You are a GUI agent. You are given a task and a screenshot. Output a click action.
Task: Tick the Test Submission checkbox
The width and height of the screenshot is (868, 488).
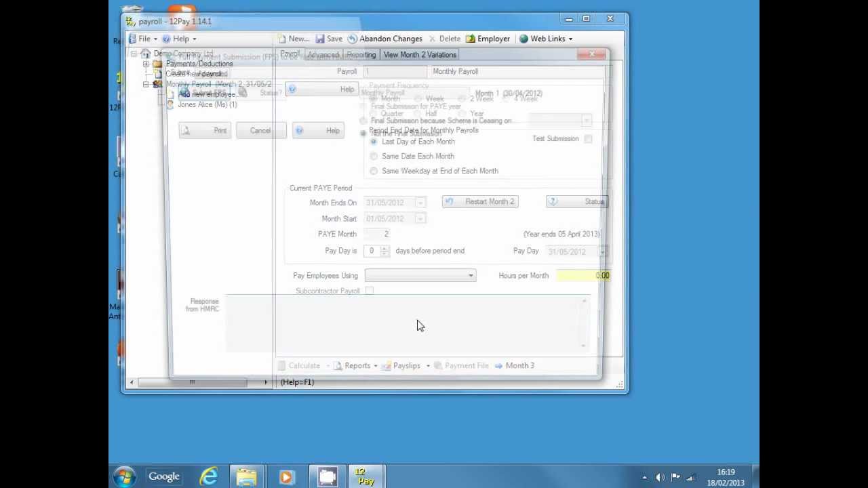(588, 139)
